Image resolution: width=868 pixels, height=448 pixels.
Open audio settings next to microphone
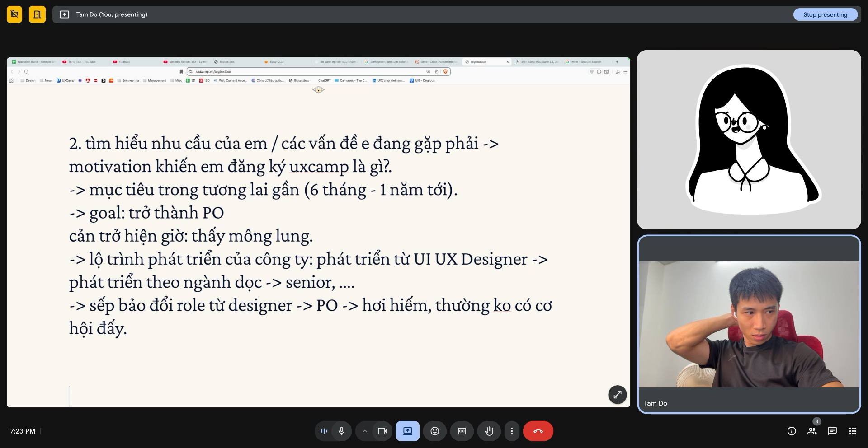coord(324,431)
